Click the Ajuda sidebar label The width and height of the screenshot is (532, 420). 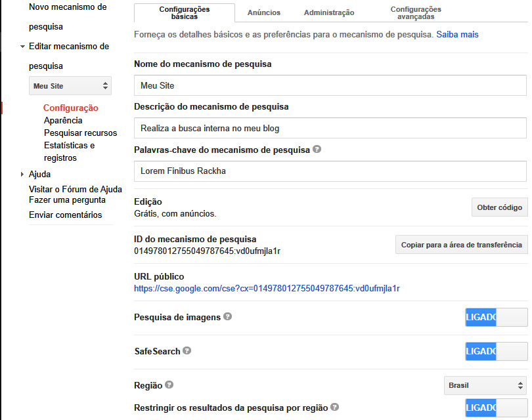pyautogui.click(x=39, y=175)
